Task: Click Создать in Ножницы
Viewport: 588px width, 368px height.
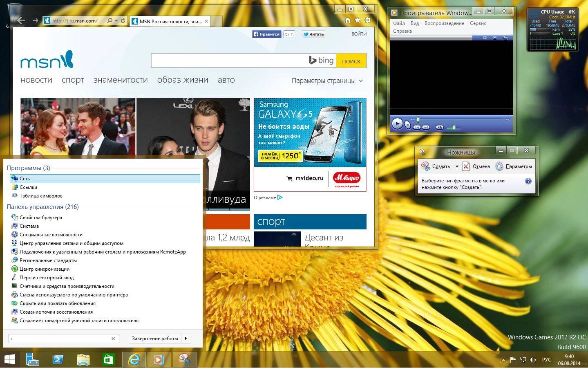Action: coord(436,166)
